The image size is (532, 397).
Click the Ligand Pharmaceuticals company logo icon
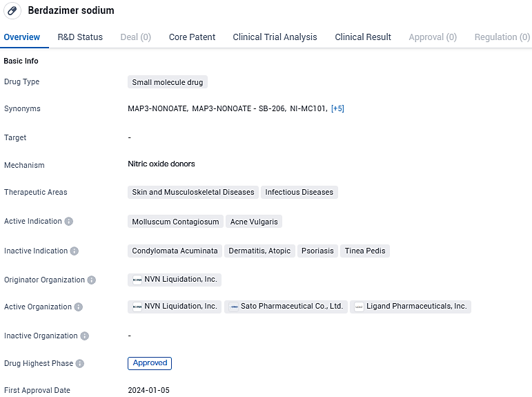[x=359, y=307]
